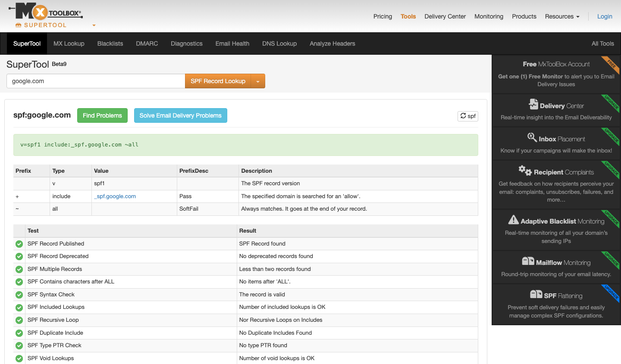
Task: Focus the domain input field containing google.com
Action: 96,81
